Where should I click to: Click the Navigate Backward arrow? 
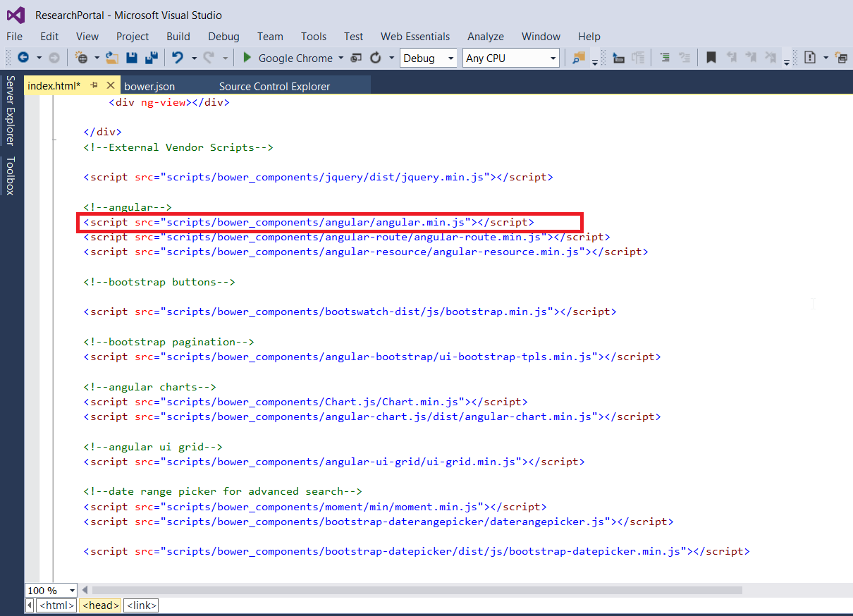pyautogui.click(x=23, y=58)
